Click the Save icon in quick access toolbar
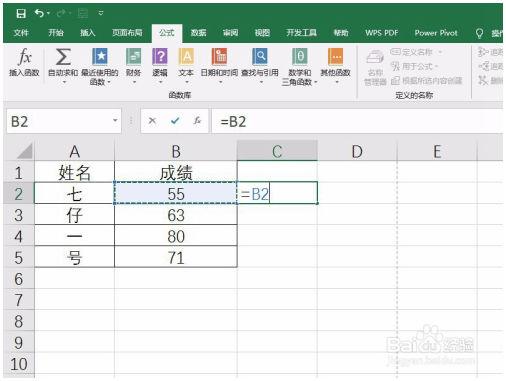This screenshot has height=381, width=506. click(21, 13)
